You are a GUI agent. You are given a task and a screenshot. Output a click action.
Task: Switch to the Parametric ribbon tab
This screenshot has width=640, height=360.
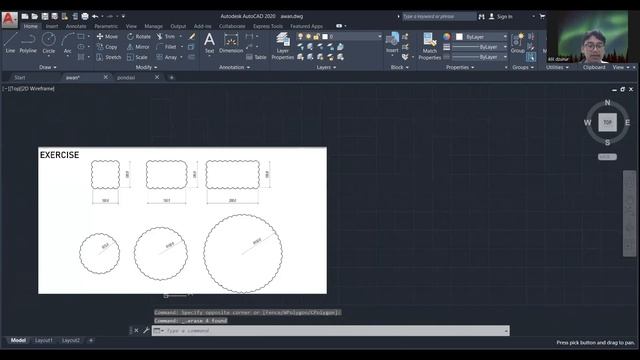[106, 26]
